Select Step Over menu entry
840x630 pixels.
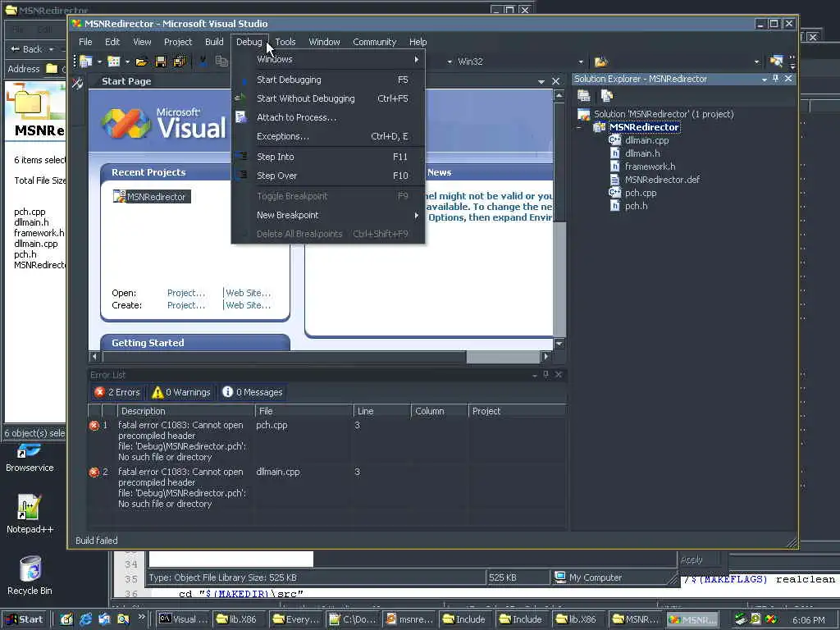(x=328, y=176)
